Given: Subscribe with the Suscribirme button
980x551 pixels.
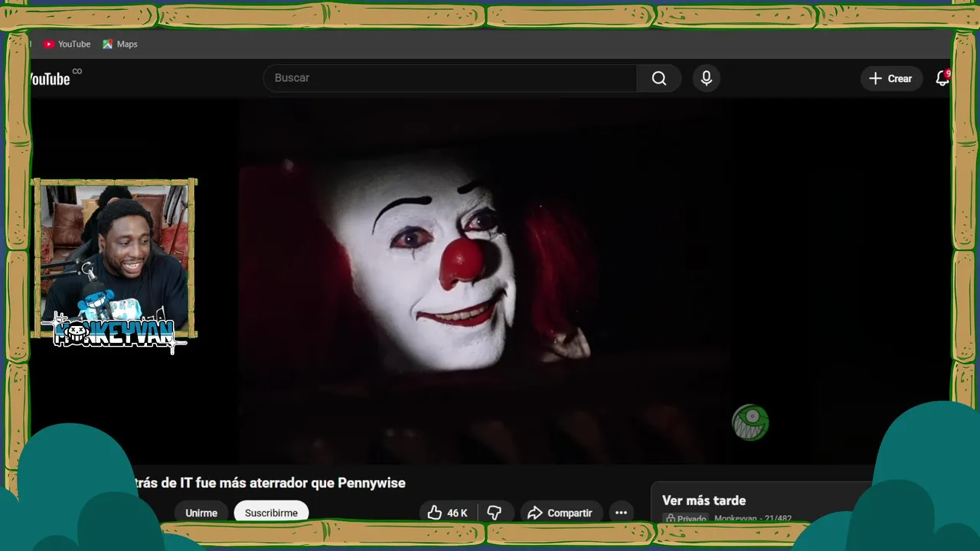Looking at the screenshot, I should coord(271,512).
